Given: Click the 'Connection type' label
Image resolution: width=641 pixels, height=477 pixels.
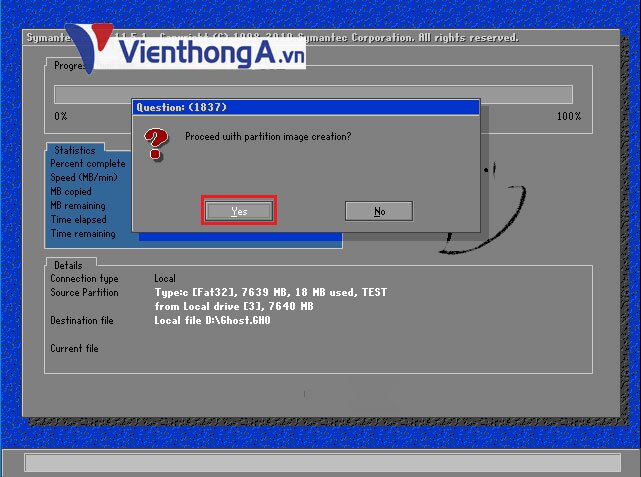Looking at the screenshot, I should point(84,278).
